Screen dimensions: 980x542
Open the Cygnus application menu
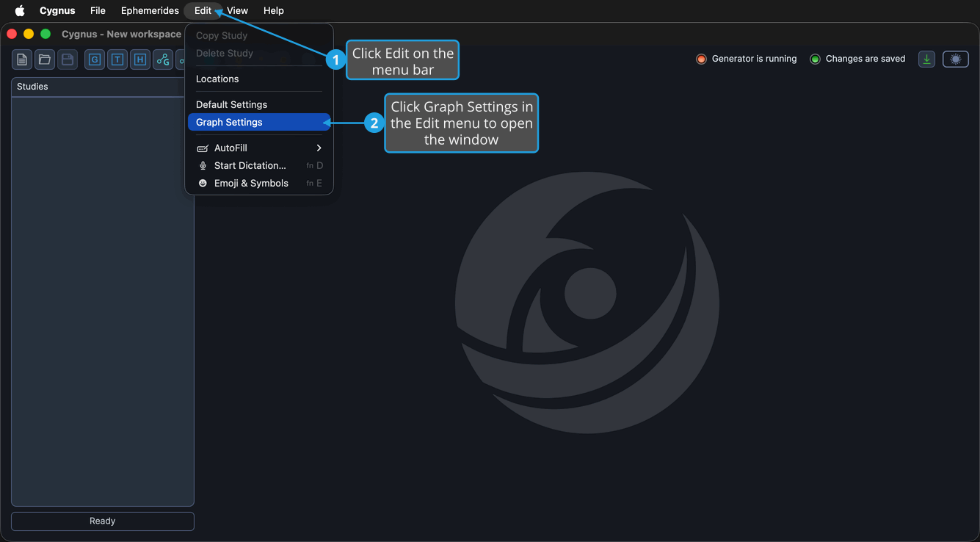coord(57,10)
